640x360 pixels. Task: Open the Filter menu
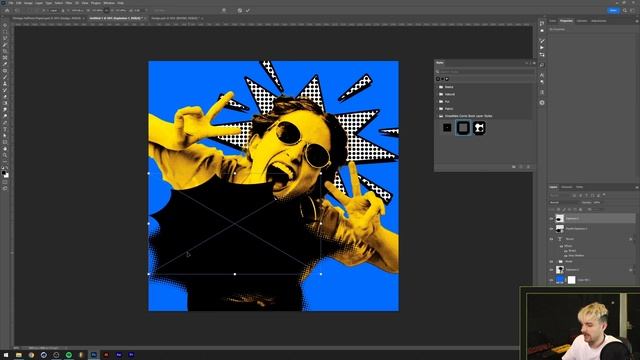(x=69, y=3)
